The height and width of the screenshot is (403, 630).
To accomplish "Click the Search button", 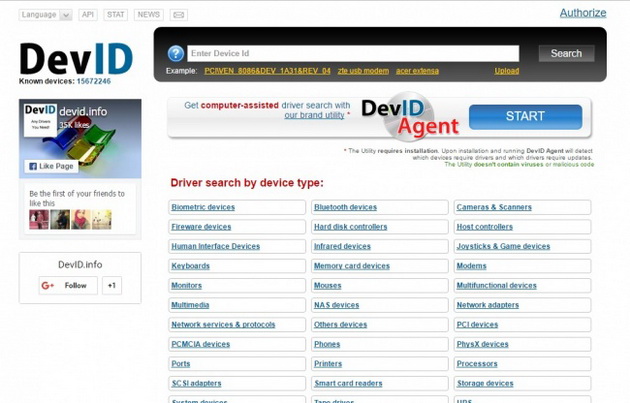I will click(x=566, y=53).
